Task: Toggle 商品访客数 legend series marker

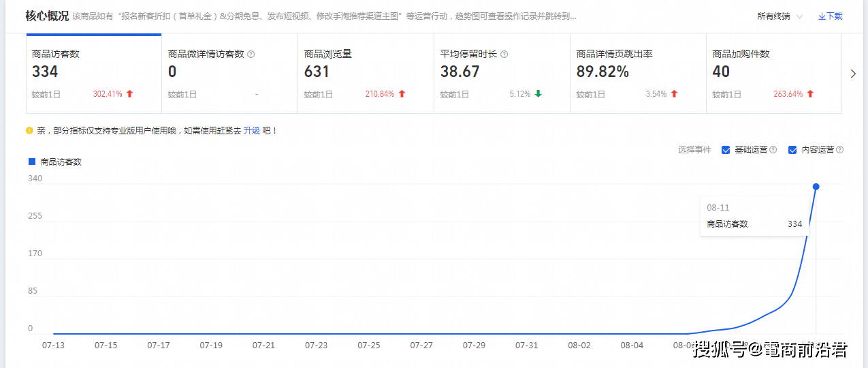Action: click(31, 162)
